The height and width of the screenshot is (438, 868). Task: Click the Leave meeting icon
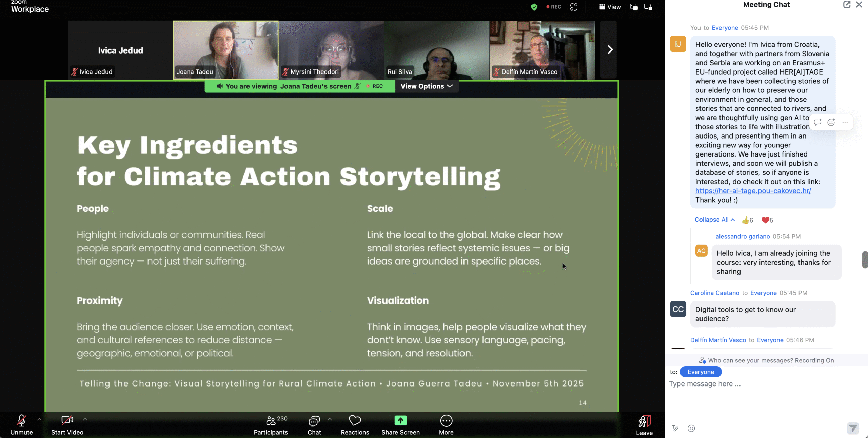point(644,421)
